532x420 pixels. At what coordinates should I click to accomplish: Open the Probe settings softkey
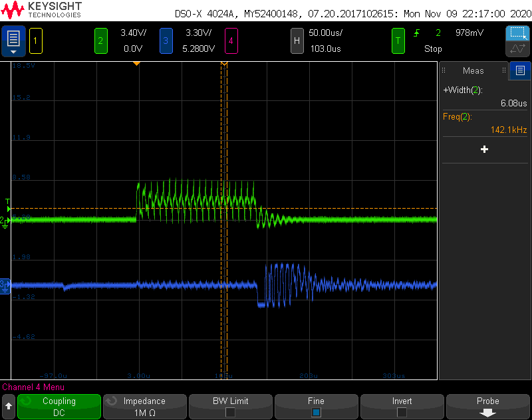coord(487,406)
